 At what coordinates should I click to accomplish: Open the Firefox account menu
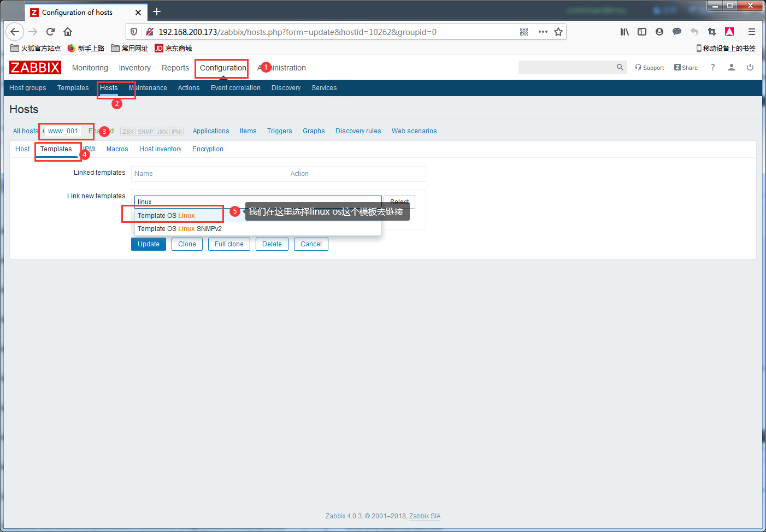[659, 32]
